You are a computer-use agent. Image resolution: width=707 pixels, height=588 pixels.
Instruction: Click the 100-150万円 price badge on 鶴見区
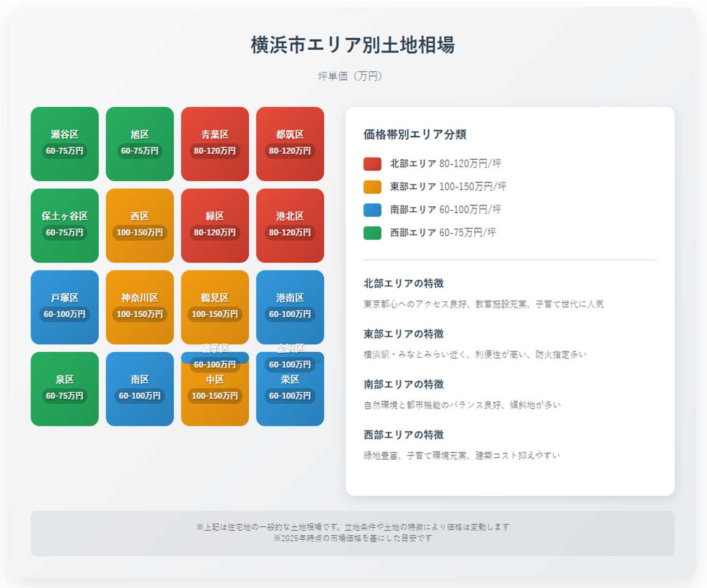pos(215,314)
